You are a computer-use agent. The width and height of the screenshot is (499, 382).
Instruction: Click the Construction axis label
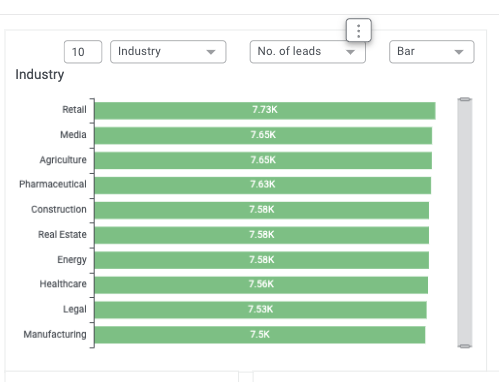point(59,209)
